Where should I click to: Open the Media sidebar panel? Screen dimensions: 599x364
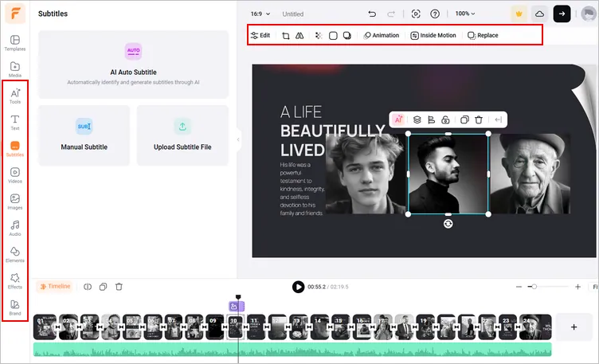tap(15, 69)
